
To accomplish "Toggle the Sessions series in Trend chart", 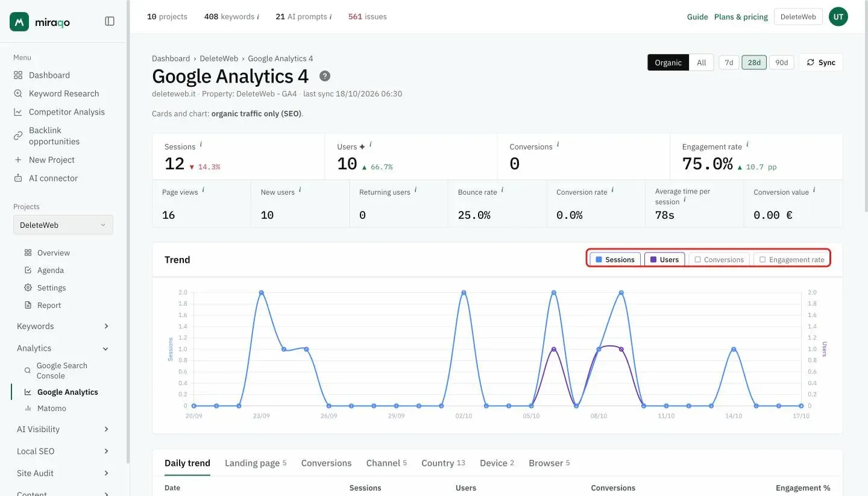I will pyautogui.click(x=615, y=259).
